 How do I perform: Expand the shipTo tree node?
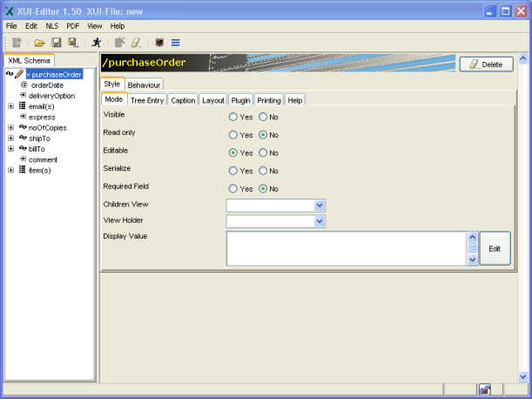(x=11, y=138)
